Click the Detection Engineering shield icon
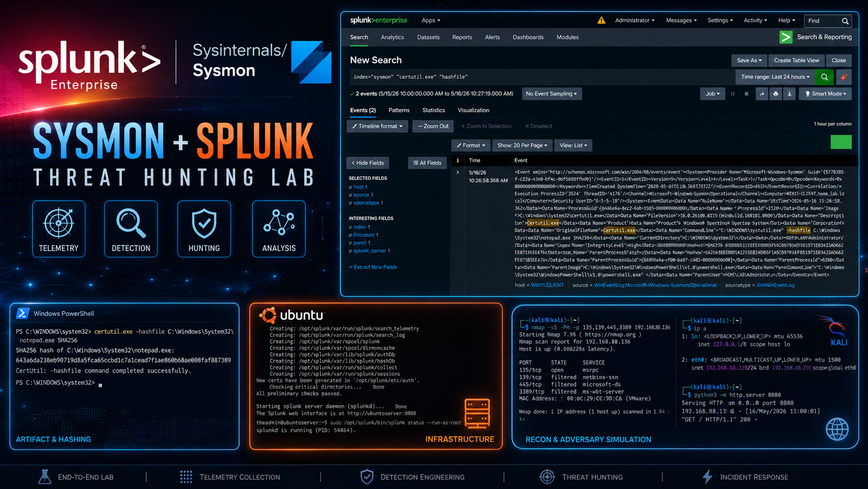Image resolution: width=868 pixels, height=489 pixels. coord(367,477)
